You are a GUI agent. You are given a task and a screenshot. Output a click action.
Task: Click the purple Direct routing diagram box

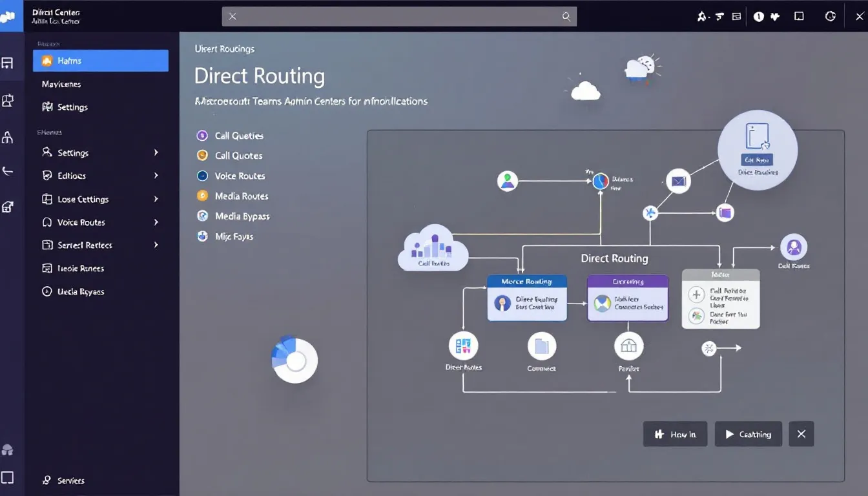[x=628, y=298]
